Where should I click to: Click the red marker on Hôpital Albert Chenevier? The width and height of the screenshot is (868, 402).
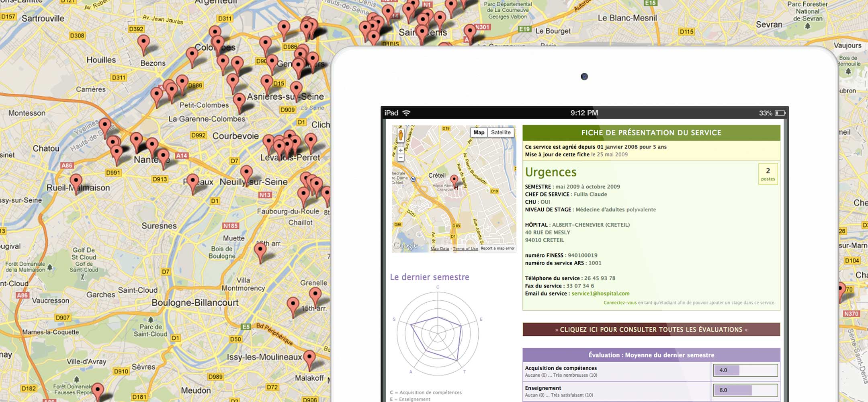454,182
